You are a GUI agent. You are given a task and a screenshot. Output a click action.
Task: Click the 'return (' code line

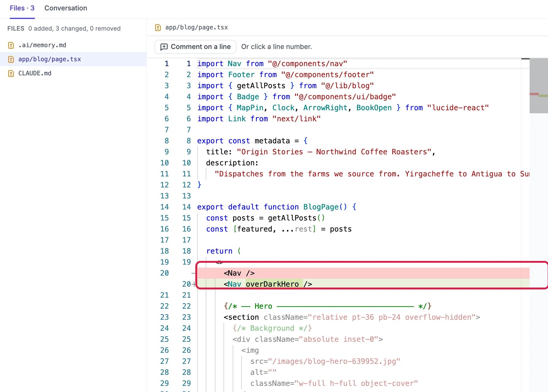pyautogui.click(x=223, y=251)
